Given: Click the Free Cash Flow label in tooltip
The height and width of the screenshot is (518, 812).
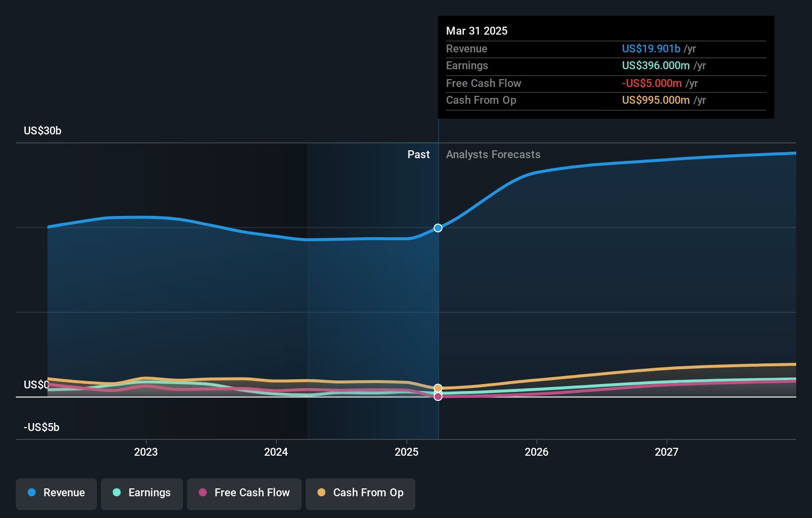Looking at the screenshot, I should click(484, 84).
